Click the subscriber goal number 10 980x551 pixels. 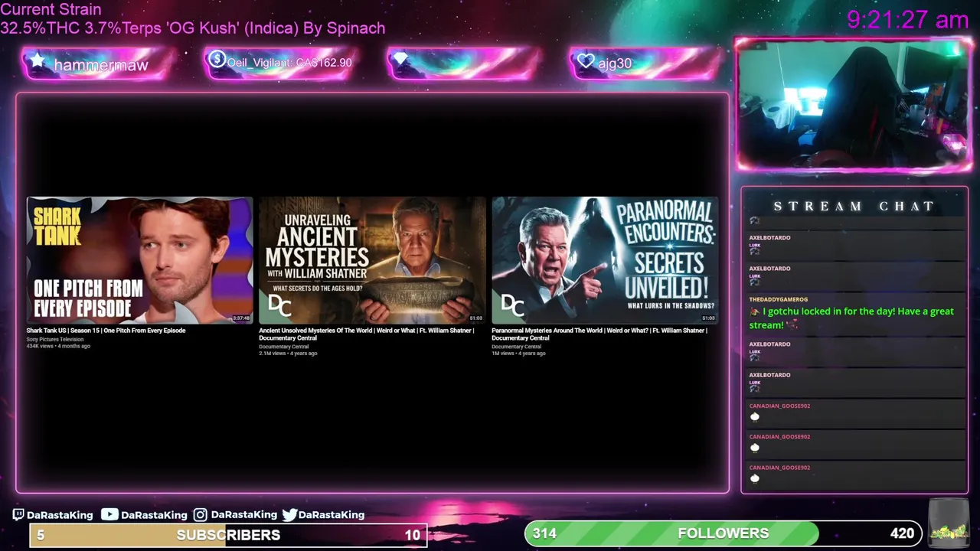413,535
